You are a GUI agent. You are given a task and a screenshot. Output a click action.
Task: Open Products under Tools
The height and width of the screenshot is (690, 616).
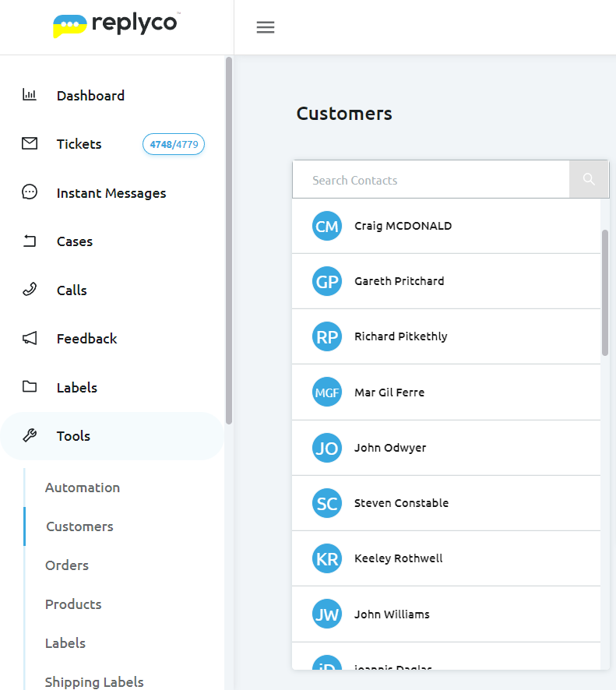coord(73,604)
